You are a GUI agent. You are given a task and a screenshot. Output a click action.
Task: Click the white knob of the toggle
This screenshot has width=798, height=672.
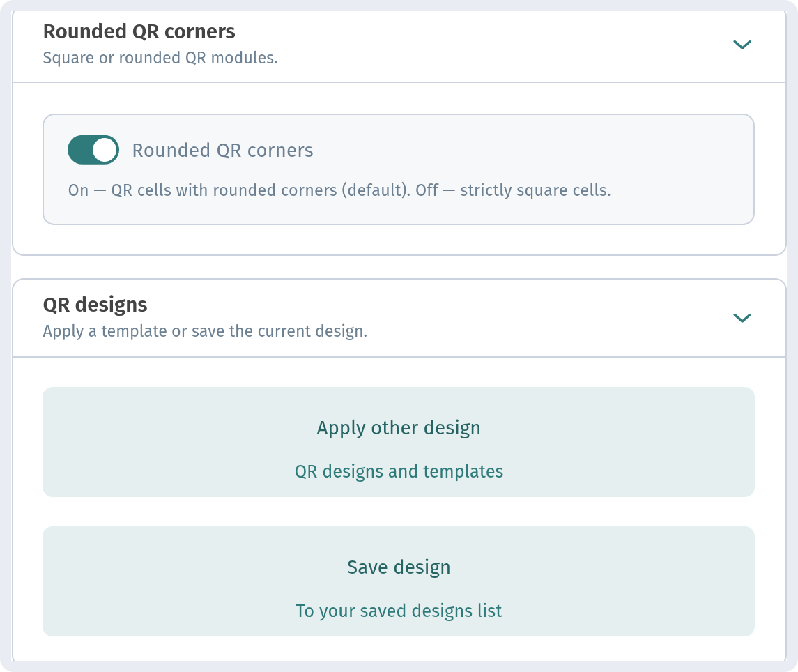pos(105,150)
